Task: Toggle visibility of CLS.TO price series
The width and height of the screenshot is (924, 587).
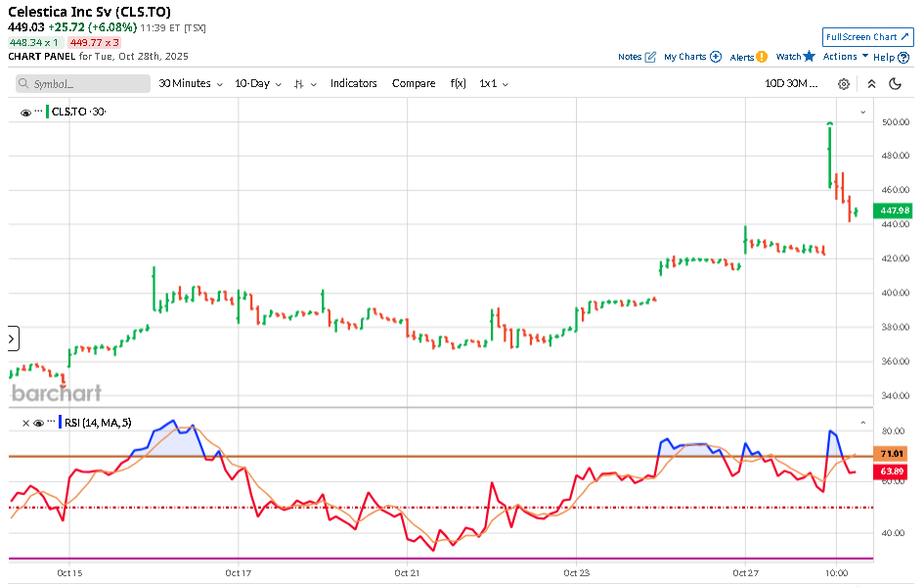Action: [x=25, y=113]
